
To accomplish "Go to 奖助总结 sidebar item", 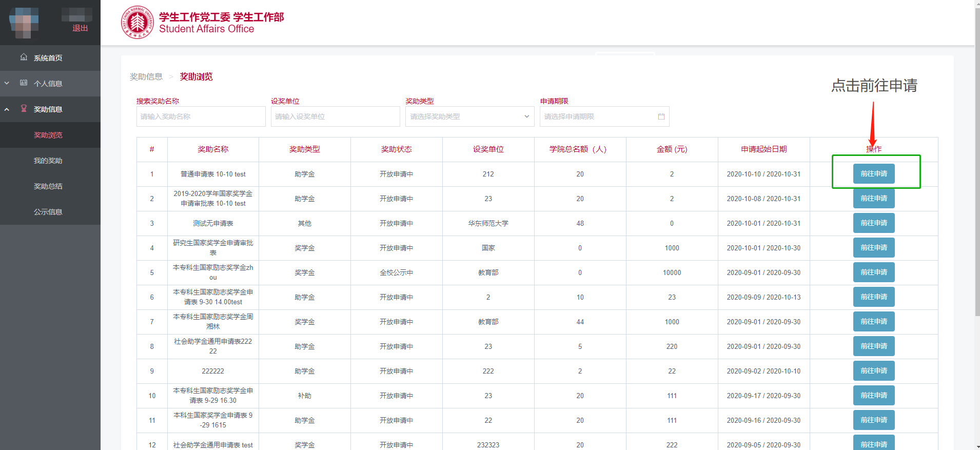I will tap(48, 186).
